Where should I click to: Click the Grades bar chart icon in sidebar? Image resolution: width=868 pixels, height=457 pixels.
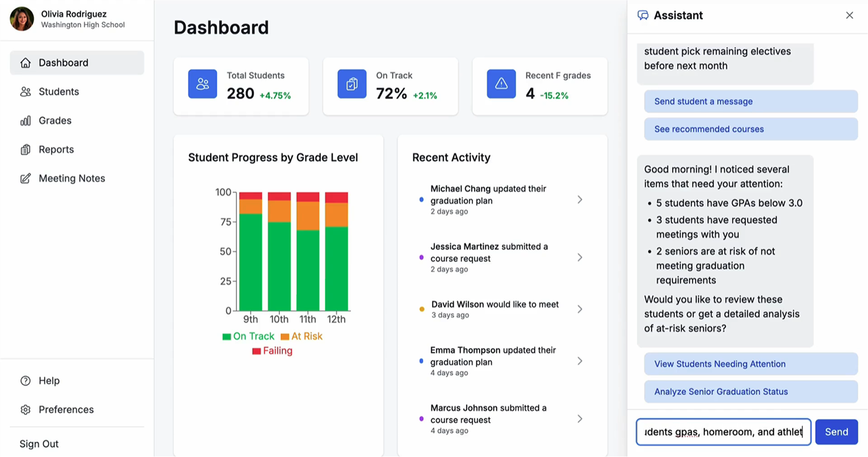point(25,121)
